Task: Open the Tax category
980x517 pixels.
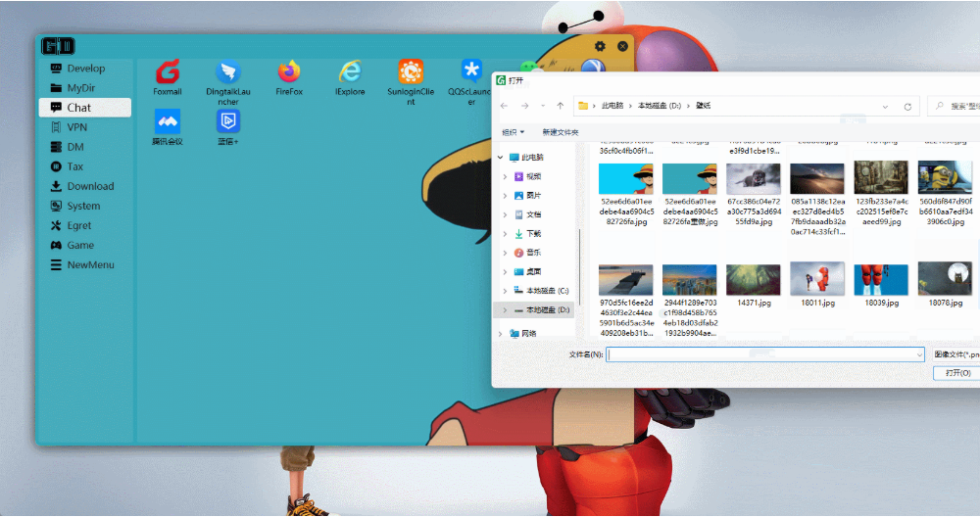Action: pyautogui.click(x=85, y=166)
